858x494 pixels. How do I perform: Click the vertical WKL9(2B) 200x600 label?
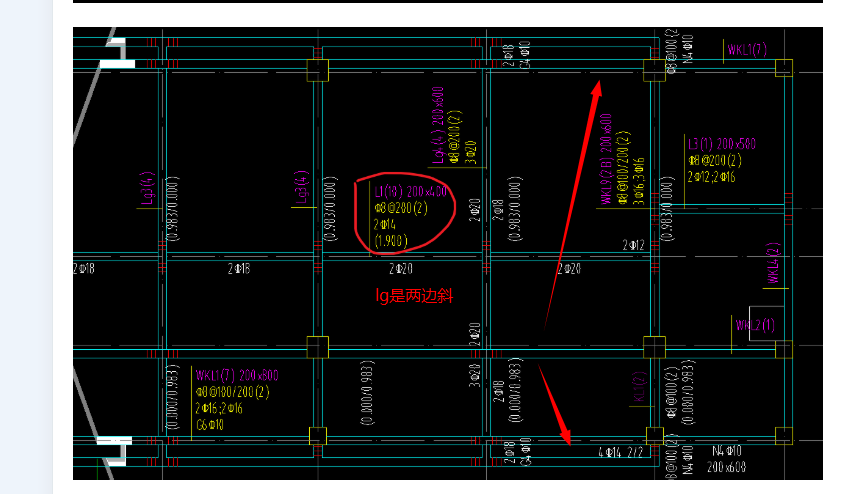[x=606, y=159]
